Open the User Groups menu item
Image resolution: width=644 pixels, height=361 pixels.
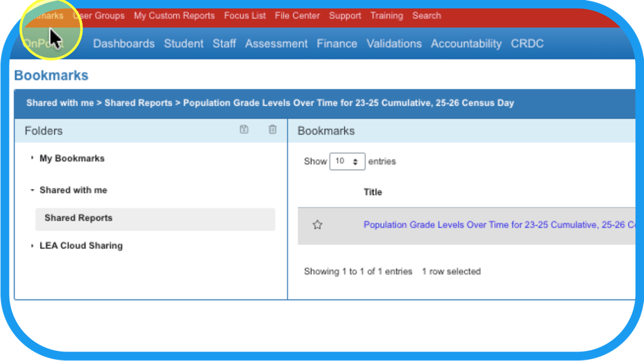[99, 15]
